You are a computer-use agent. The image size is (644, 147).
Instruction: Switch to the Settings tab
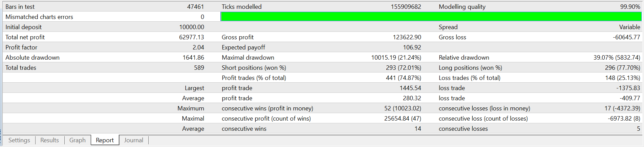(19, 140)
